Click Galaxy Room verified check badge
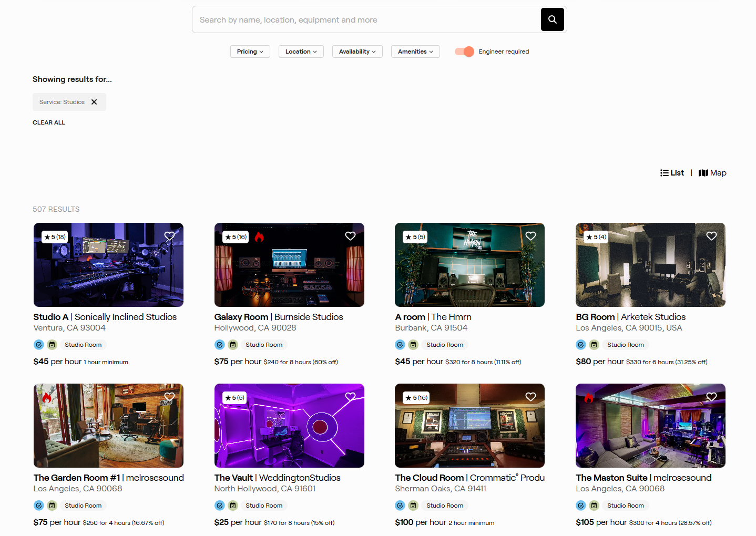This screenshot has height=536, width=756. coord(220,345)
